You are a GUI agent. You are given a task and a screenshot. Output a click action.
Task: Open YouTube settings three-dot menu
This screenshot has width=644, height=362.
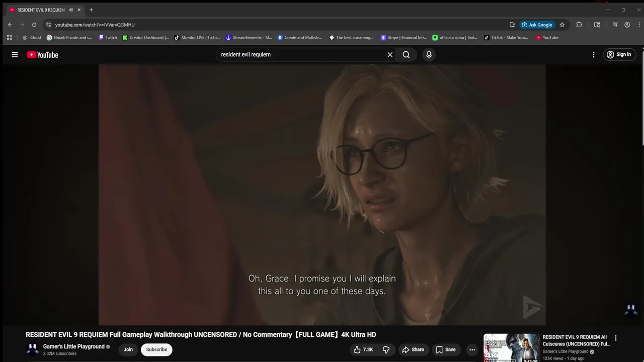pyautogui.click(x=594, y=55)
